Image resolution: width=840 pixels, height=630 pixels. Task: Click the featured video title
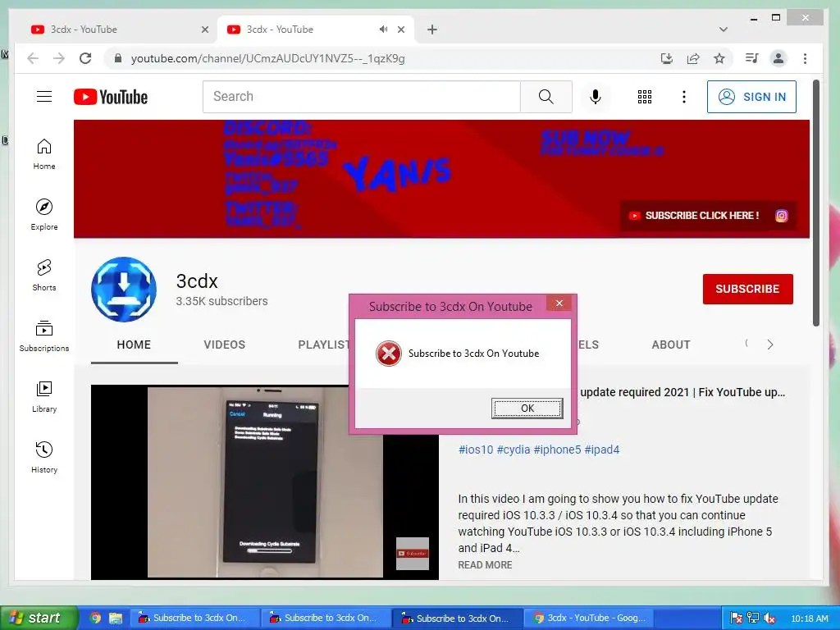point(682,392)
